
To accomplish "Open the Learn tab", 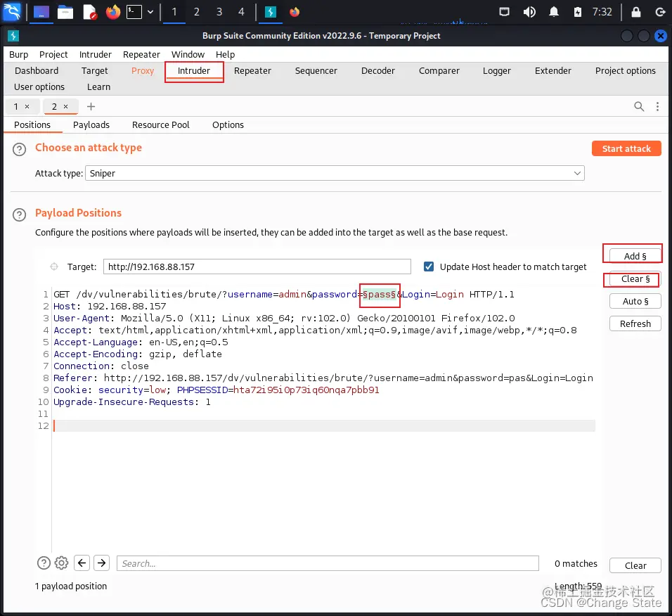I will (x=98, y=87).
